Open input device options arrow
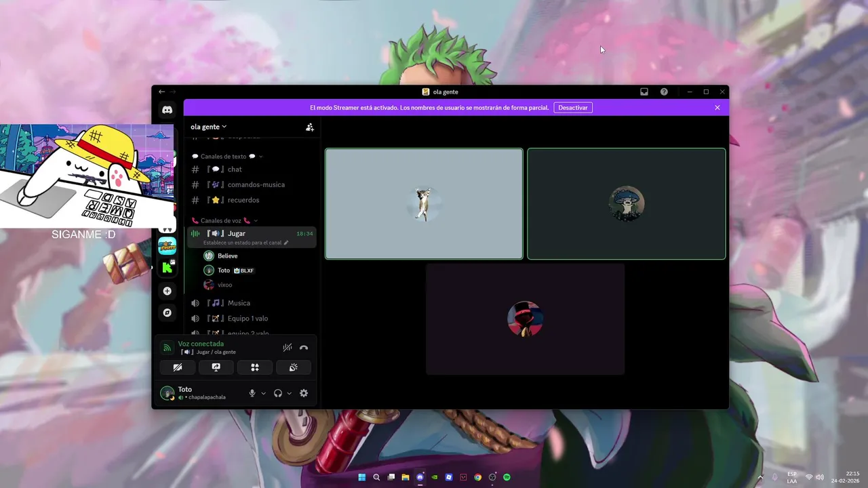Viewport: 868px width, 488px height. [x=264, y=393]
